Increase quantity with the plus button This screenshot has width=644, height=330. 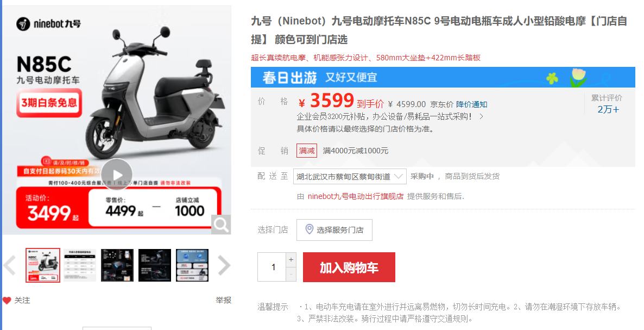291,260
